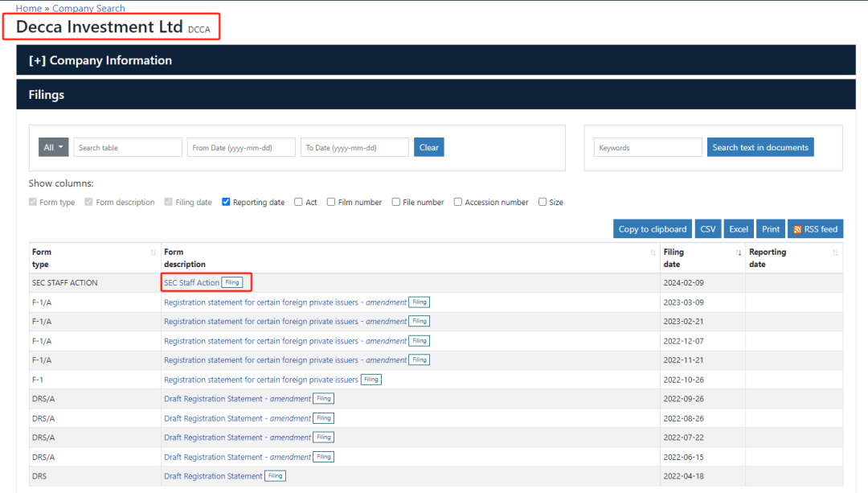Click the Decca Investment Ltd company title
Viewport: 868px width, 493px height.
(99, 27)
